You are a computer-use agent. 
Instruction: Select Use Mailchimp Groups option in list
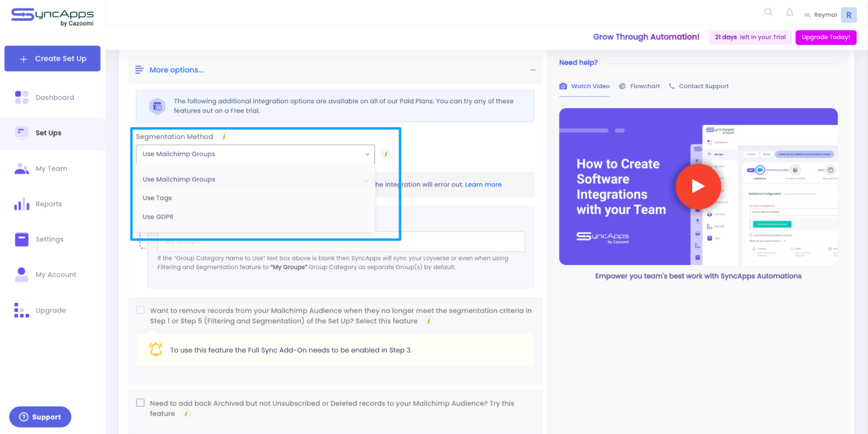tap(255, 179)
